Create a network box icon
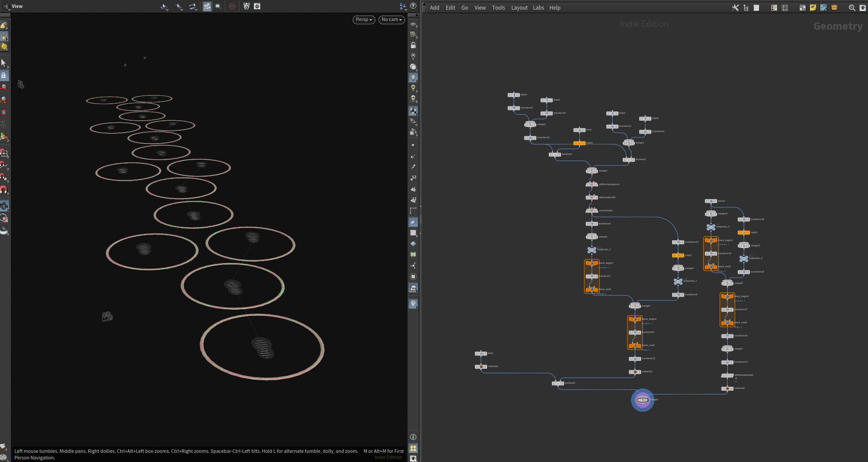The height and width of the screenshot is (462, 868). pyautogui.click(x=802, y=7)
